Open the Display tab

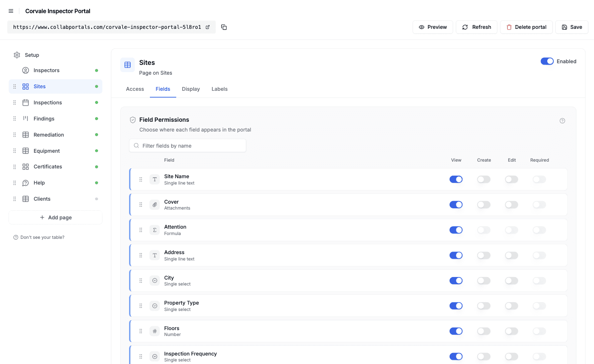[191, 89]
